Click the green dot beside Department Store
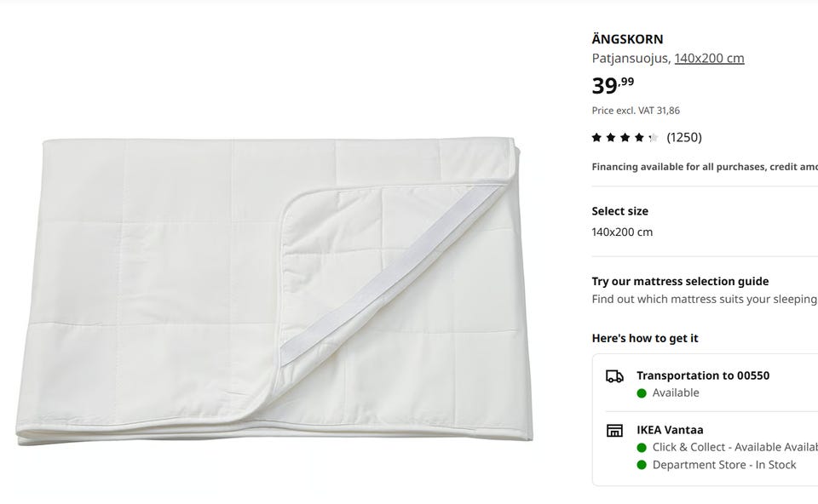This screenshot has width=818, height=504. click(642, 465)
